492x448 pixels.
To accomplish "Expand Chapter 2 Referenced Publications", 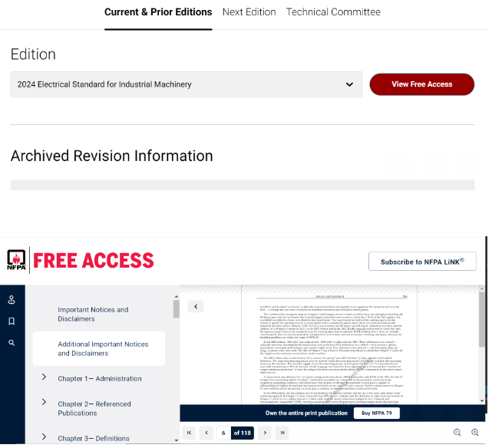I will pos(45,403).
